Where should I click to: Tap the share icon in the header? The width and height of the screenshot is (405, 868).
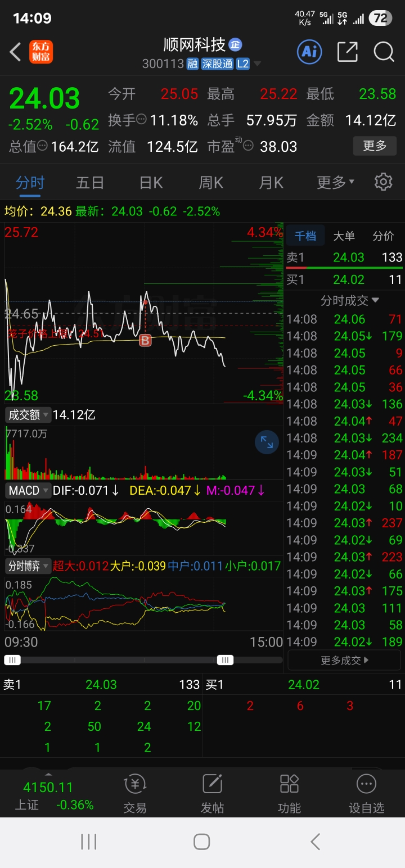point(347,52)
